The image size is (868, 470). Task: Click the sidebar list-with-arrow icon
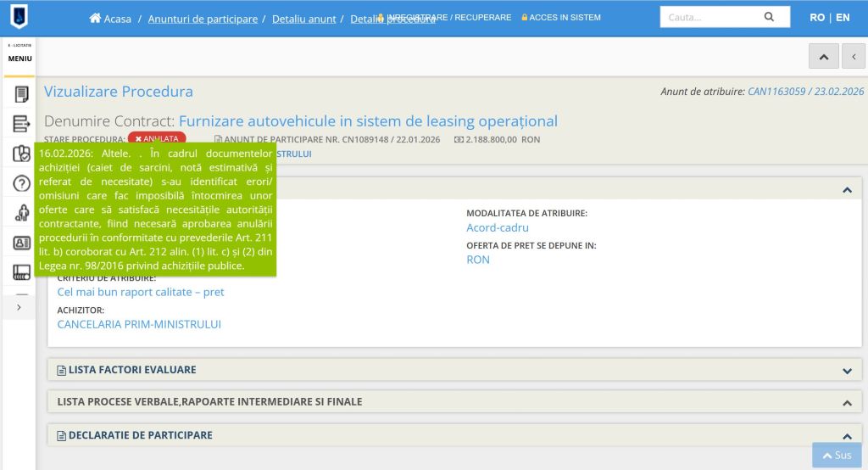[x=21, y=124]
